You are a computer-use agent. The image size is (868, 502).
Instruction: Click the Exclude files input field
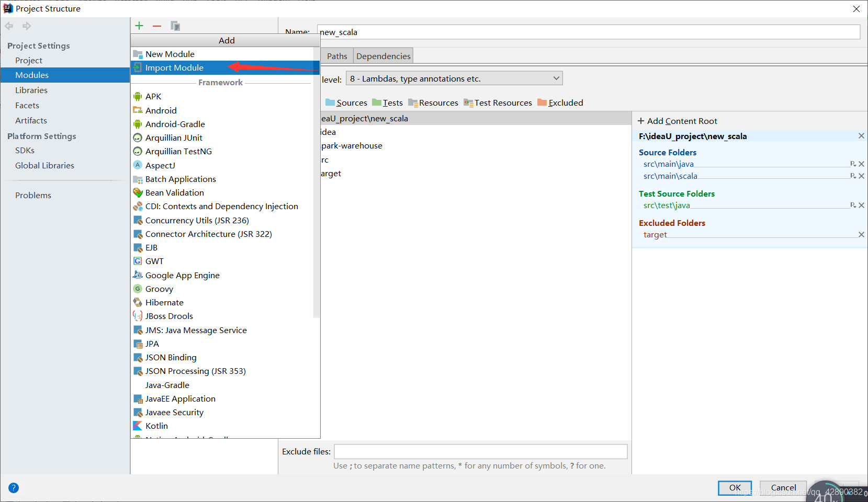pos(481,451)
